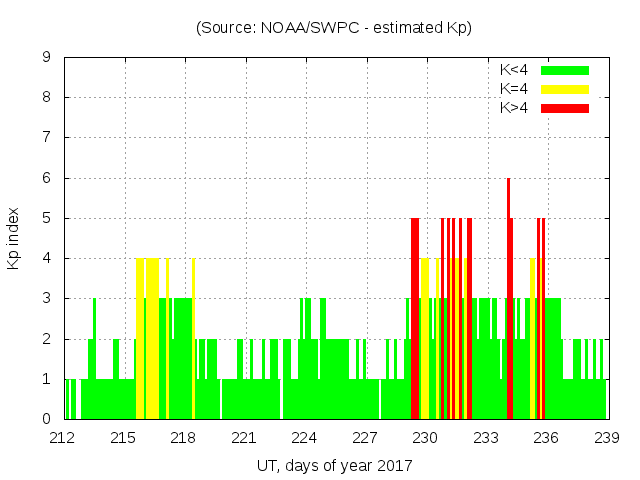Click the y-axis tick label 9
The width and height of the screenshot is (640, 480).
47,57
